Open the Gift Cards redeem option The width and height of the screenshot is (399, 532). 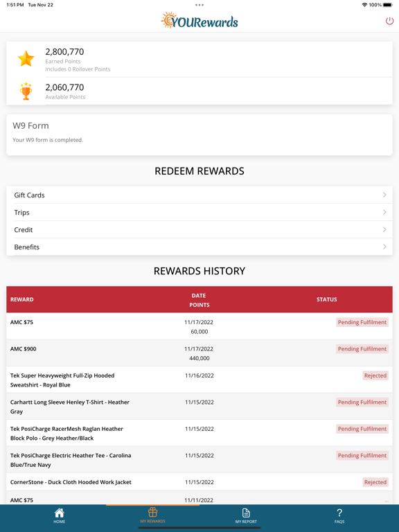[199, 195]
